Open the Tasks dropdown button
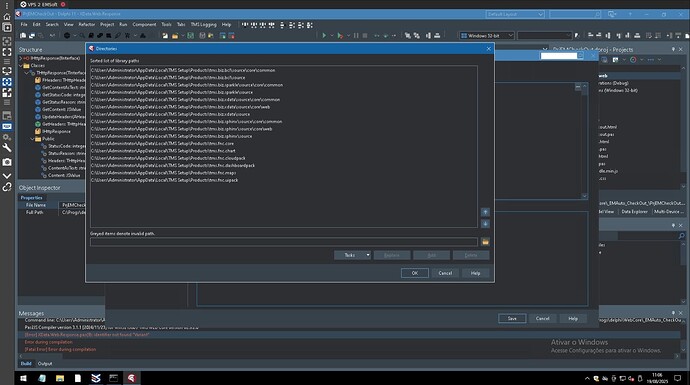 pos(352,255)
